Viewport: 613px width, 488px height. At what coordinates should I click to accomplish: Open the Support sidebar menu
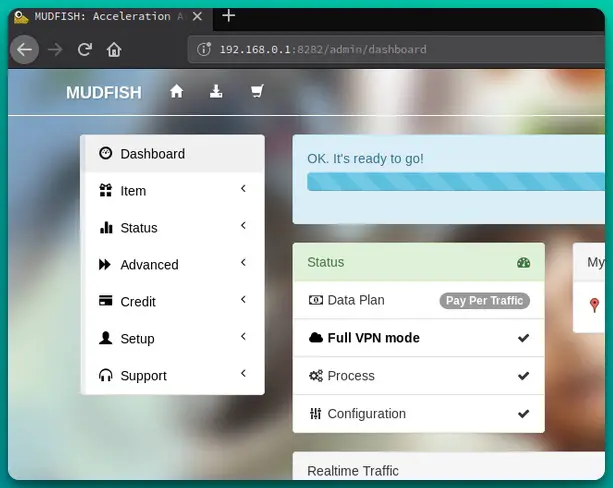click(x=172, y=375)
